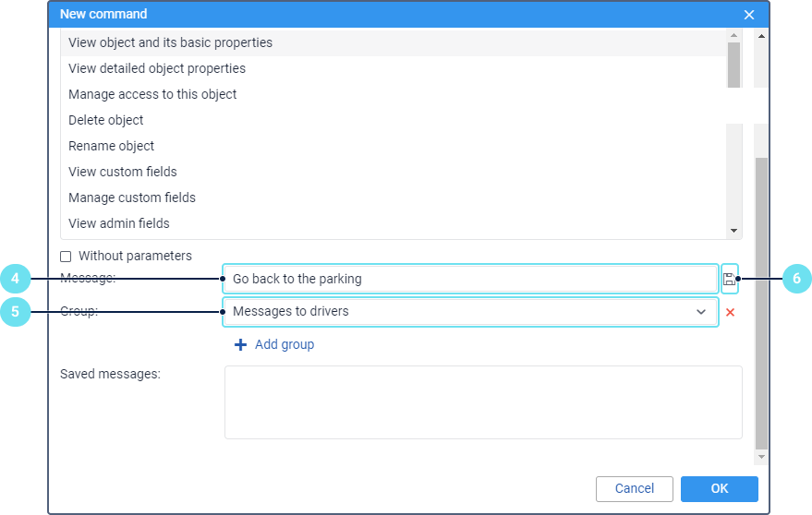Image resolution: width=812 pixels, height=515 pixels.
Task: Remove the Messages to drivers group
Action: point(730,312)
